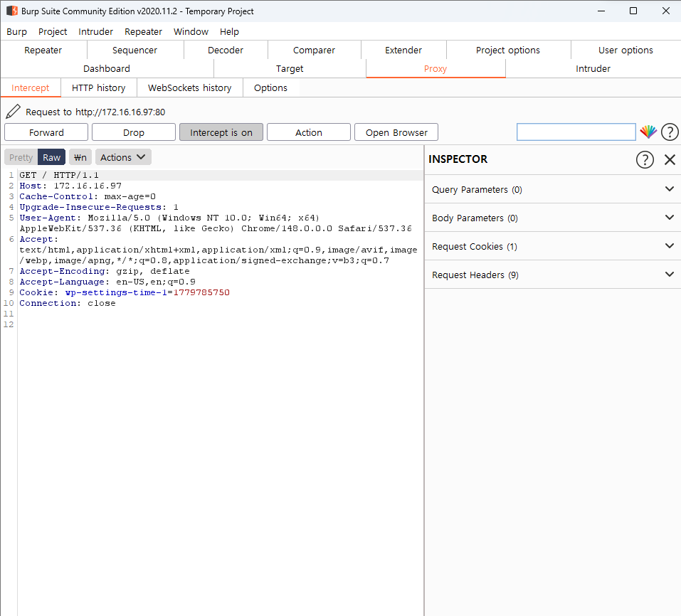Click the Accept-Language header line
This screenshot has height=616, width=681.
point(107,282)
